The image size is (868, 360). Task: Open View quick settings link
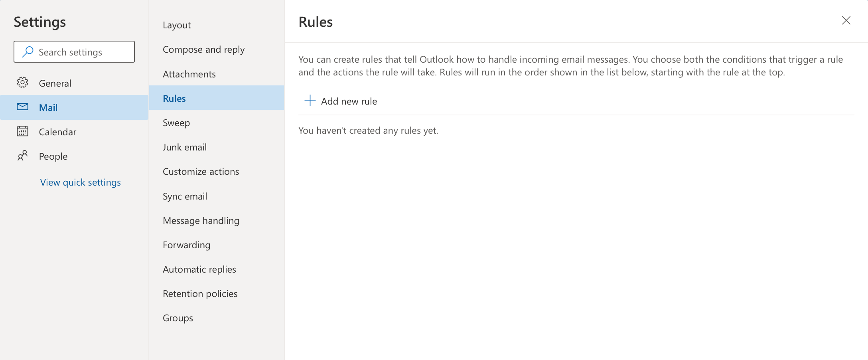[80, 182]
